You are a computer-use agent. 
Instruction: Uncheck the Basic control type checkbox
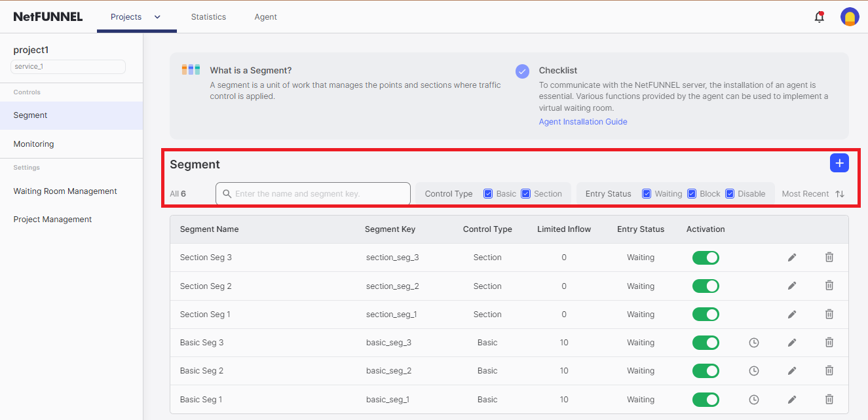488,194
